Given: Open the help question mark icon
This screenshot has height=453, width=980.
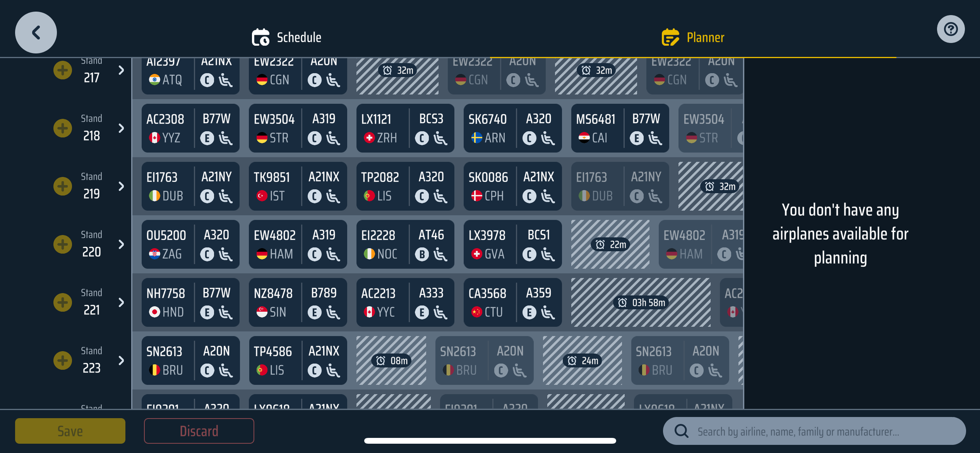Looking at the screenshot, I should pyautogui.click(x=951, y=29).
